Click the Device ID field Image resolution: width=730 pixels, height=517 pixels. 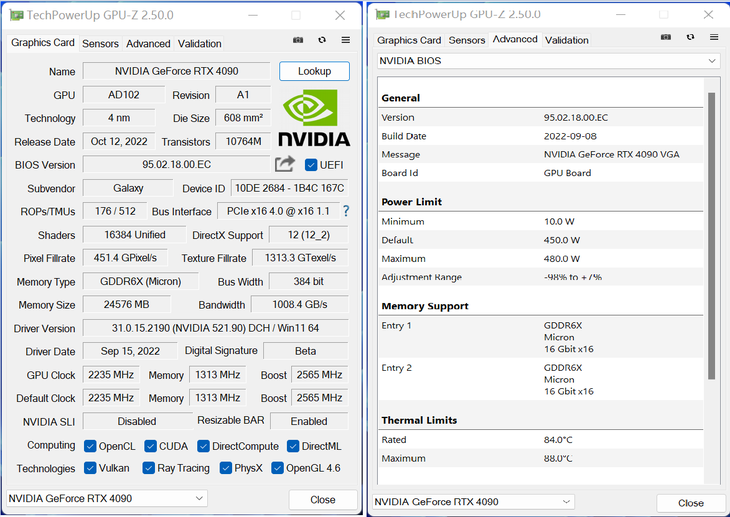(289, 188)
